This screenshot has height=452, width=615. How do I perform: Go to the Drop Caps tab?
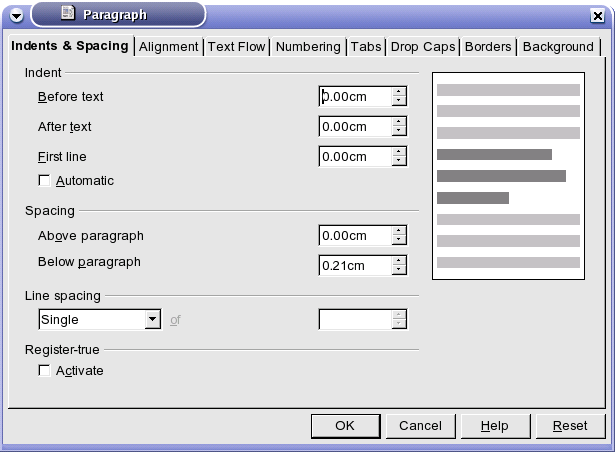point(423,47)
